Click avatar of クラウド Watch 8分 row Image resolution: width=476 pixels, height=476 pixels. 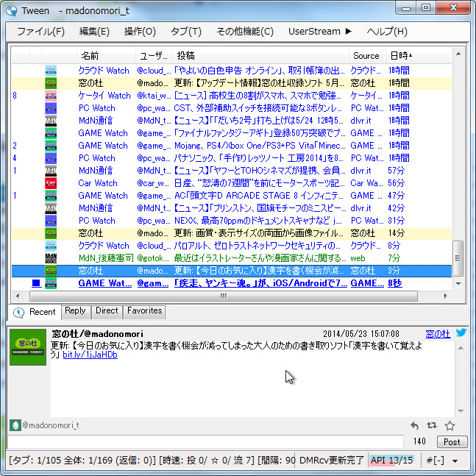pyautogui.click(x=51, y=246)
